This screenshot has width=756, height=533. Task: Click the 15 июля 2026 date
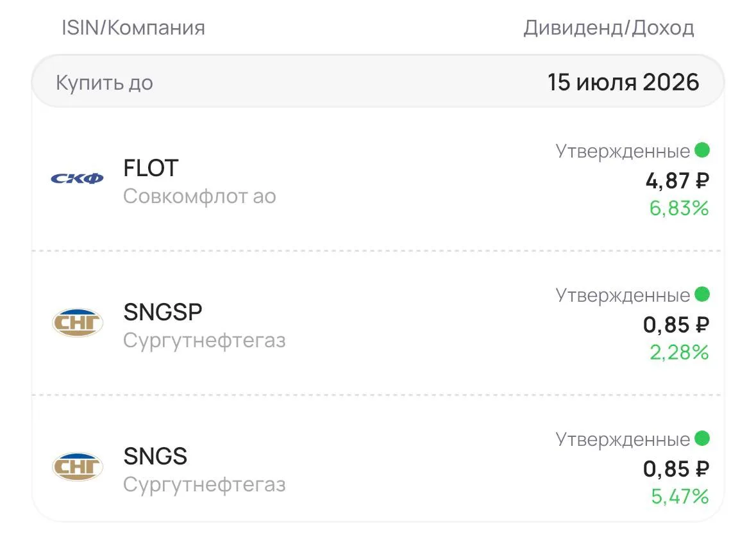623,83
